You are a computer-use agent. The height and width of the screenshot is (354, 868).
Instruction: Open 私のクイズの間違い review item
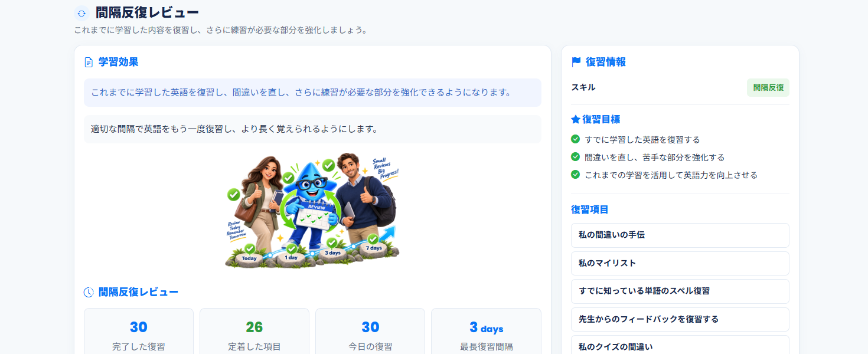(680, 345)
